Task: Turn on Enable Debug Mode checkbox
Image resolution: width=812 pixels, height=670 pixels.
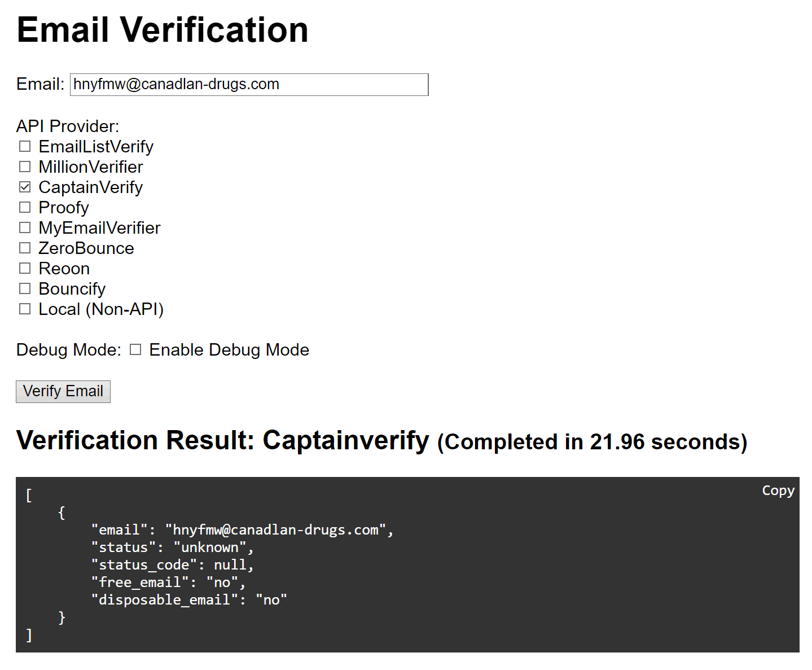Action: click(x=135, y=350)
